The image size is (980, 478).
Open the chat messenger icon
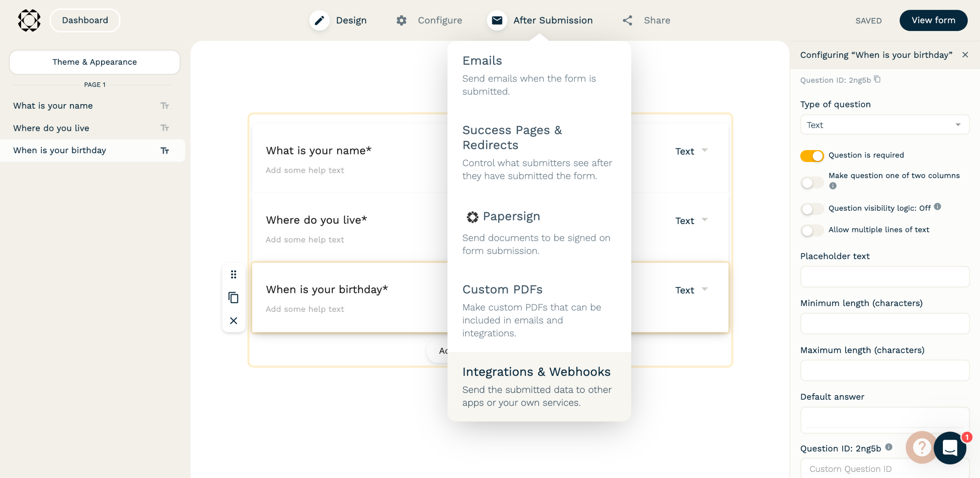pyautogui.click(x=950, y=447)
